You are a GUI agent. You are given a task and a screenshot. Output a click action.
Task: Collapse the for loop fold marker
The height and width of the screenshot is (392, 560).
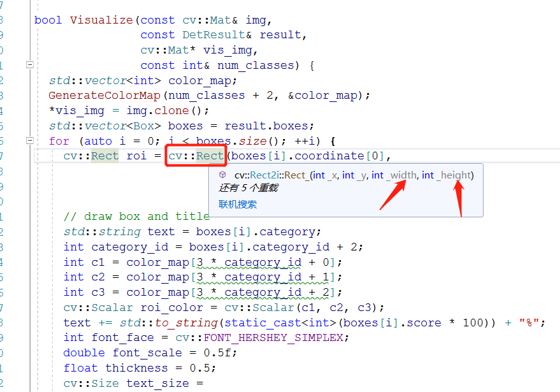pyautogui.click(x=30, y=140)
